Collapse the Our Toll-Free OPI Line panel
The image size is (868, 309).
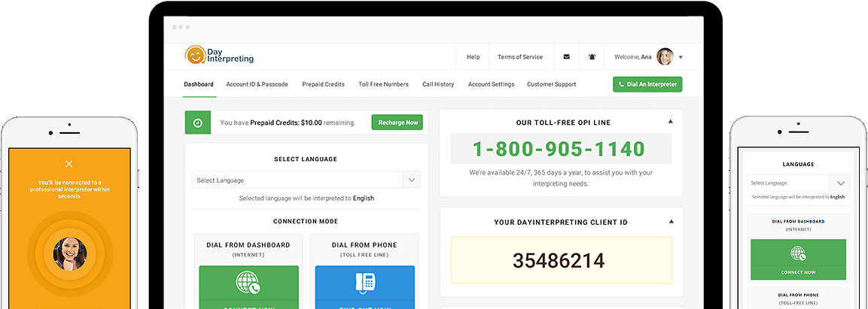(671, 121)
